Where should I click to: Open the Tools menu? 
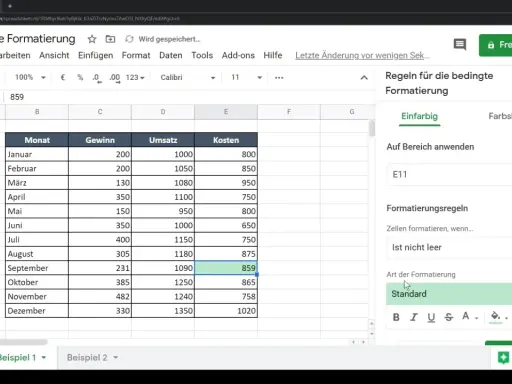click(202, 55)
